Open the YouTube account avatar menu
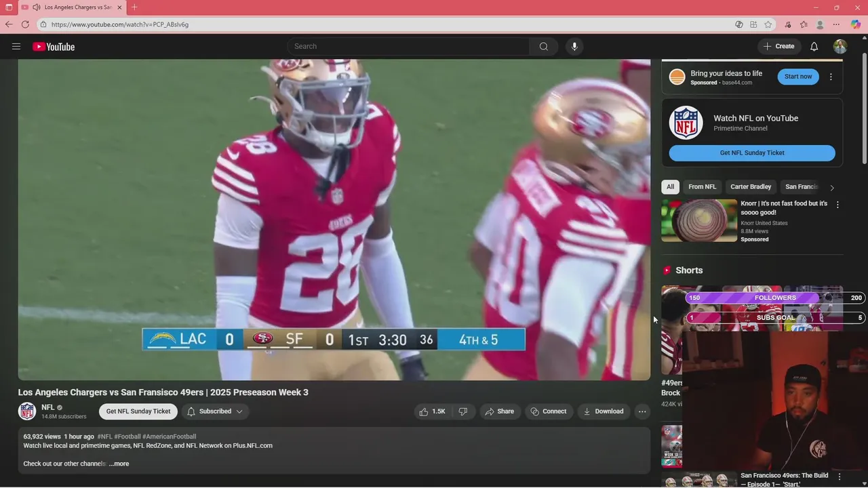This screenshot has width=868, height=488. click(x=840, y=46)
